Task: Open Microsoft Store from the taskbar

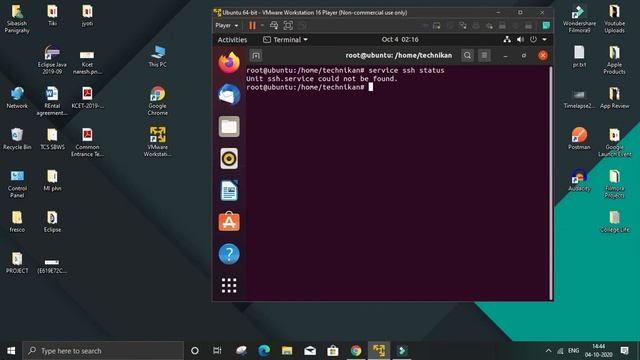Action: coord(333,351)
